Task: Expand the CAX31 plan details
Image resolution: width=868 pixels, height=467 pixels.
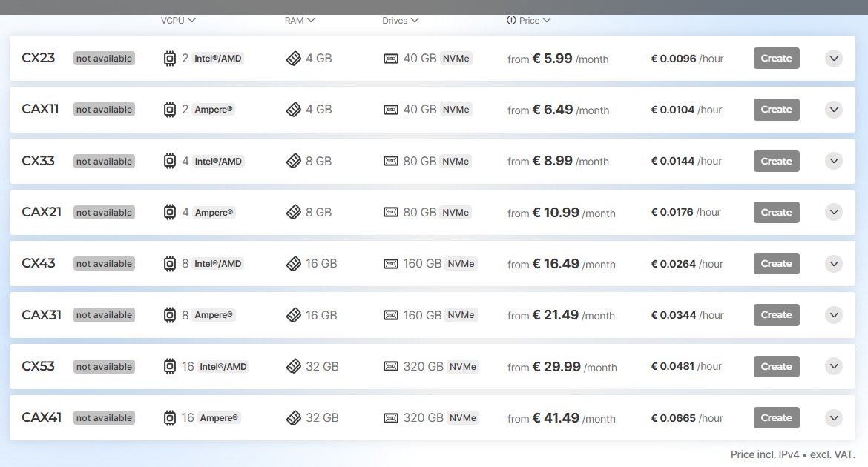Action: point(834,315)
